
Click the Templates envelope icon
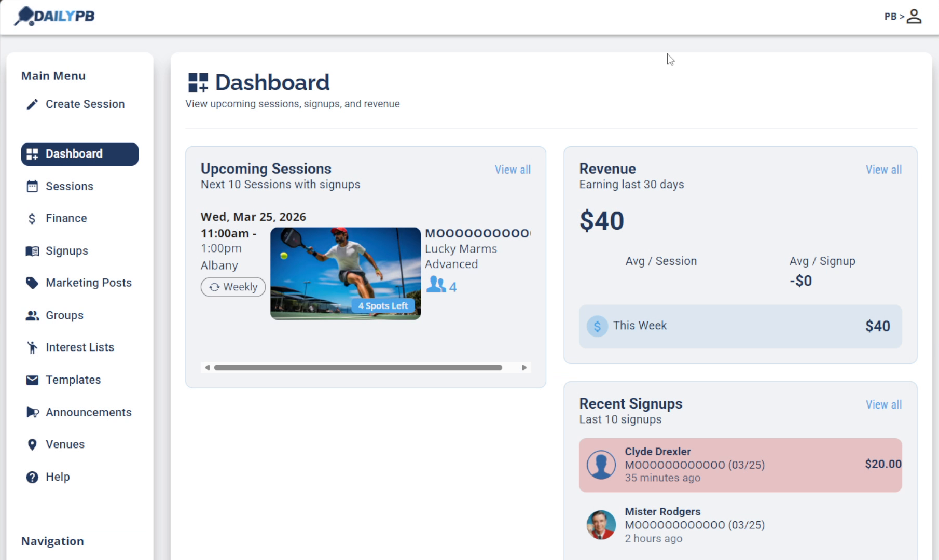coord(32,380)
